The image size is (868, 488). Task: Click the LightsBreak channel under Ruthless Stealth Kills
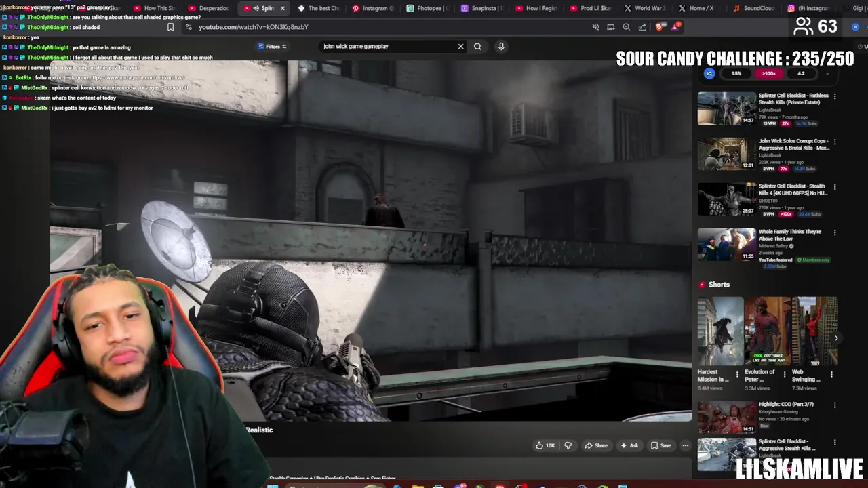770,110
